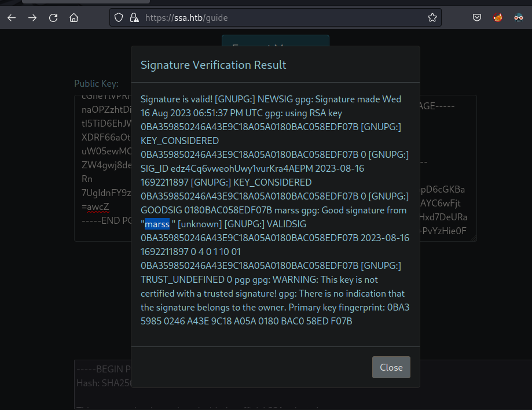Click the browser forward arrow
The image size is (532, 410).
(32, 18)
